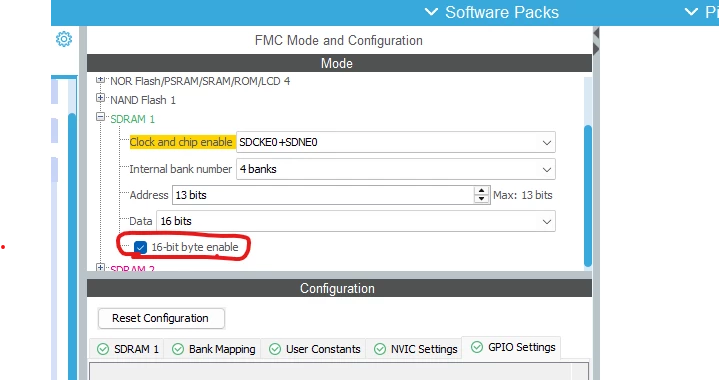Click the upper panel collapse arrow
Viewport: 719px width, 380px height.
click(x=596, y=33)
